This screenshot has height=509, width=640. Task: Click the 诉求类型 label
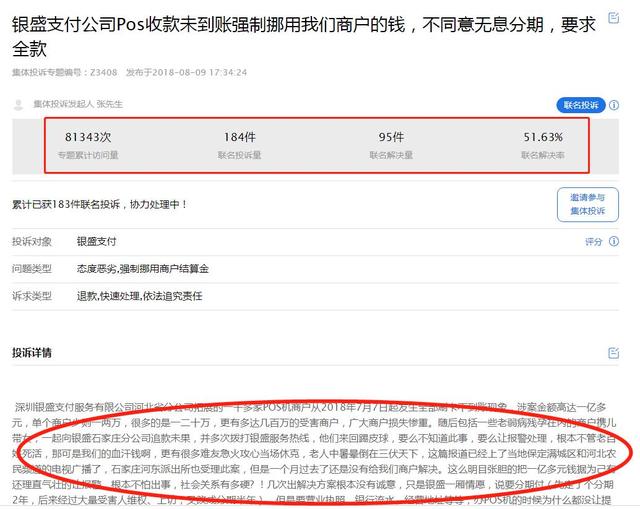(32, 296)
